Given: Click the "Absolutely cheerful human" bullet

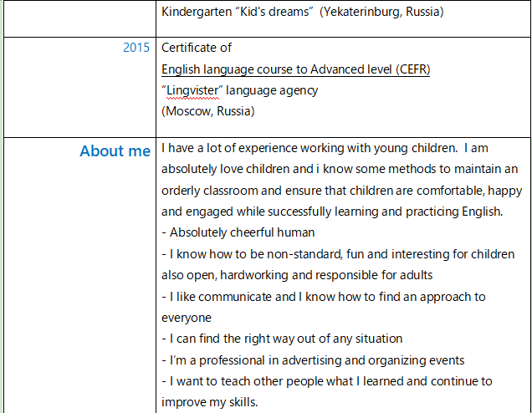Looking at the screenshot, I should (x=238, y=232).
